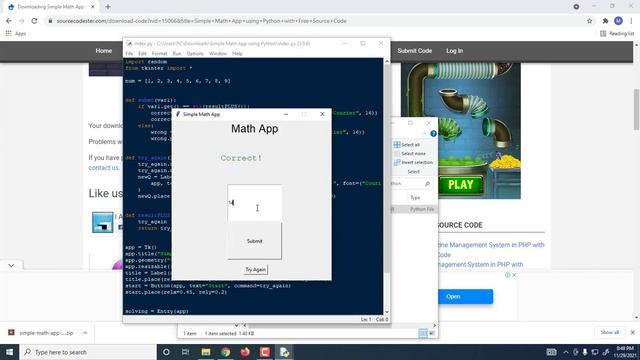Open Cortana from the taskbar
Image resolution: width=640 pixels, height=360 pixels.
[x=166, y=352]
